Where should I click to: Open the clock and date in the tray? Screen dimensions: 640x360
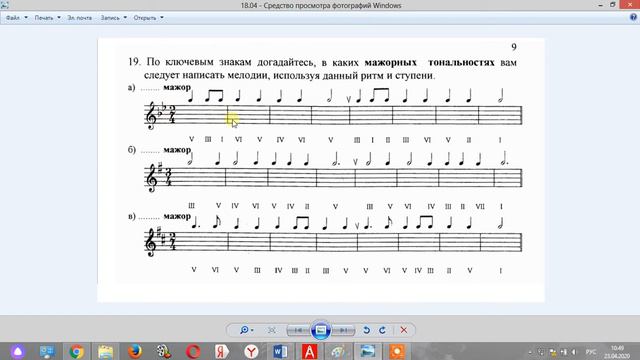point(617,352)
